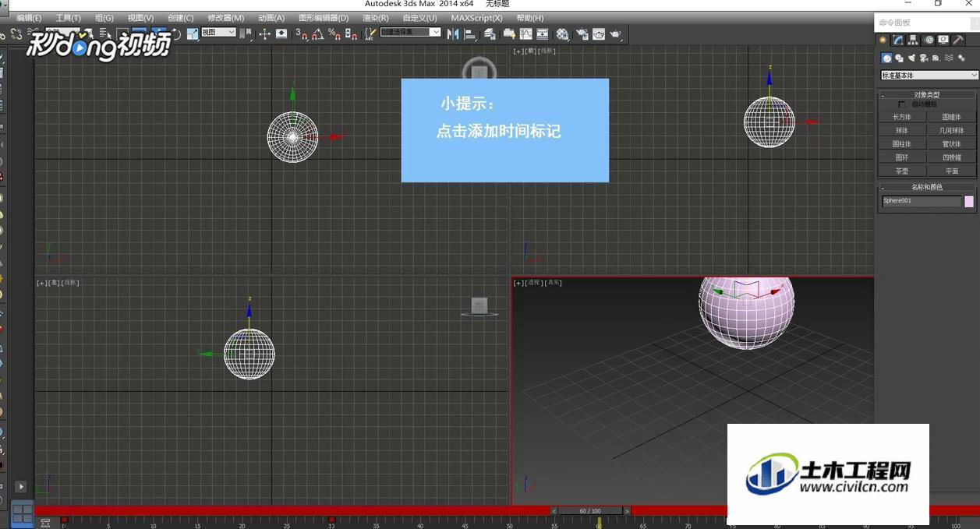This screenshot has height=529, width=980.
Task: Toggle the Angle Snap button
Action: pos(317,34)
